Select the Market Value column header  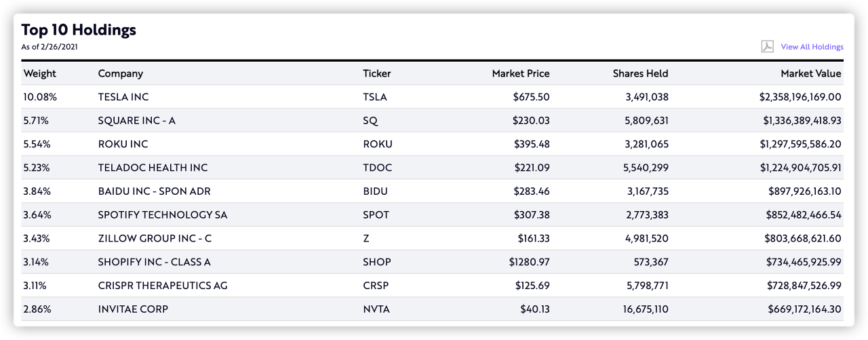tap(810, 73)
